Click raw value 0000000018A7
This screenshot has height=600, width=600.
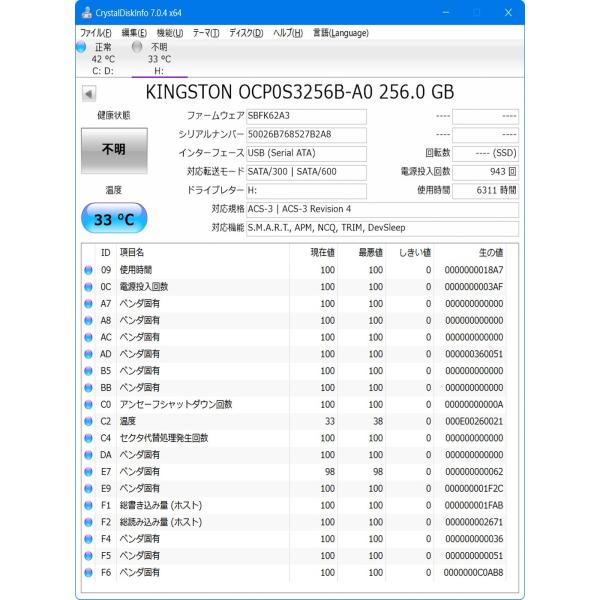click(x=474, y=270)
